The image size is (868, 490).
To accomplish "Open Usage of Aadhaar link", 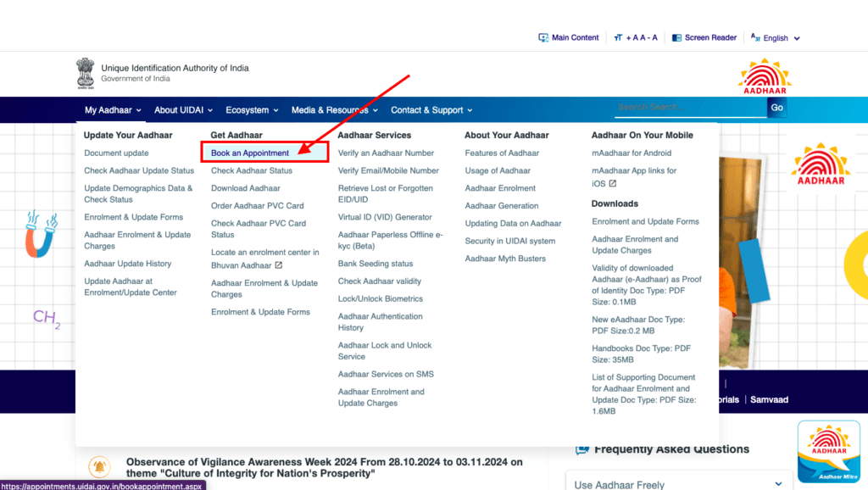I will coord(498,170).
